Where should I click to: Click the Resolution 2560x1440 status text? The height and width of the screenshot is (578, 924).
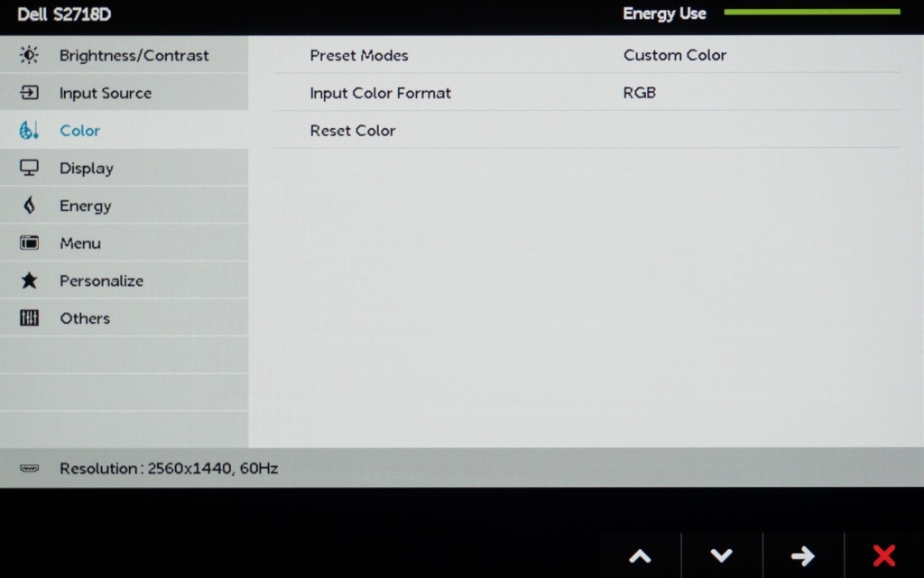pyautogui.click(x=169, y=469)
